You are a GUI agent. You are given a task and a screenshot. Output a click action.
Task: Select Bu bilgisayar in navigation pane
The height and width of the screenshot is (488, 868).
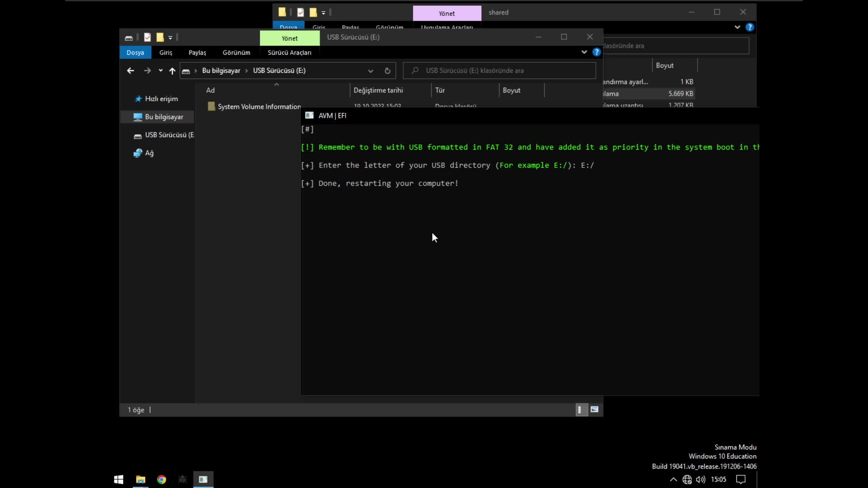point(164,117)
